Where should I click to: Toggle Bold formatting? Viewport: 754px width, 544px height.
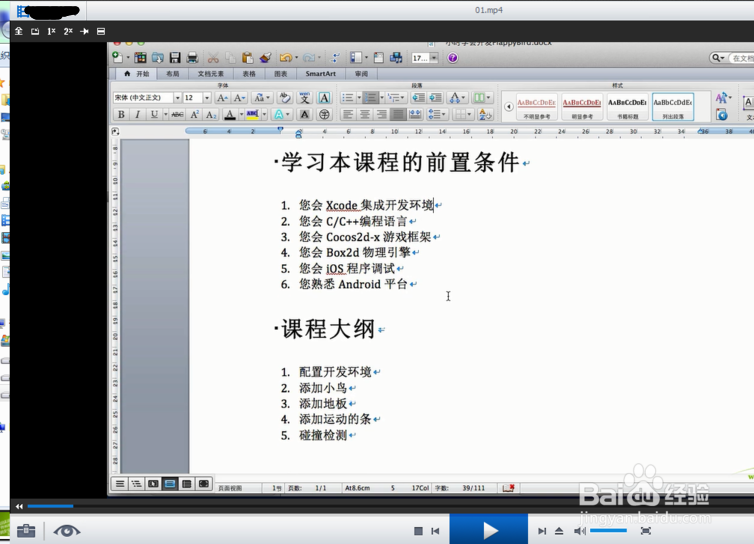(x=121, y=114)
